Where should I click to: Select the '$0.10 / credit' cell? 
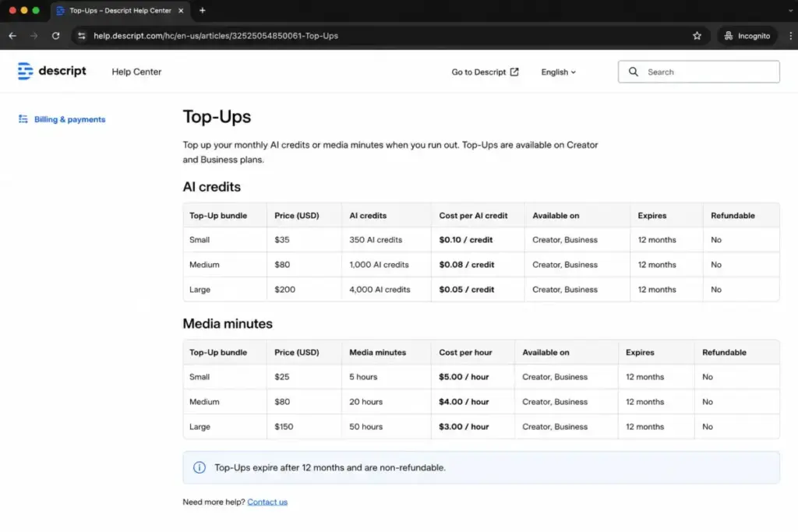(x=478, y=240)
